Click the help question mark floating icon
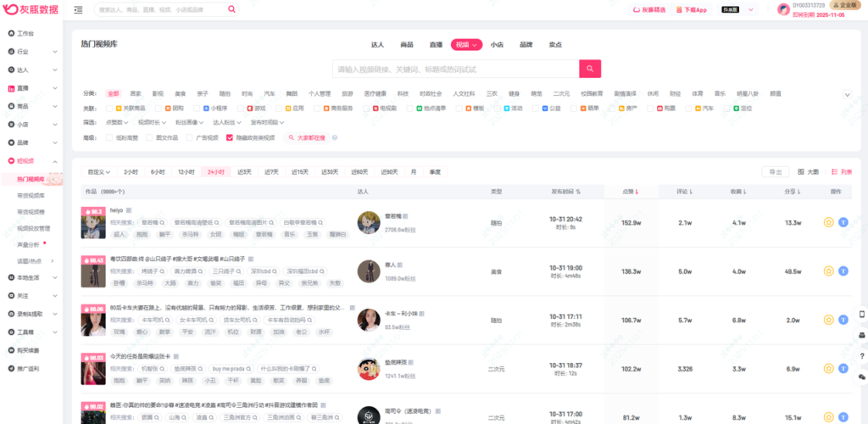868x424 pixels. point(861,355)
